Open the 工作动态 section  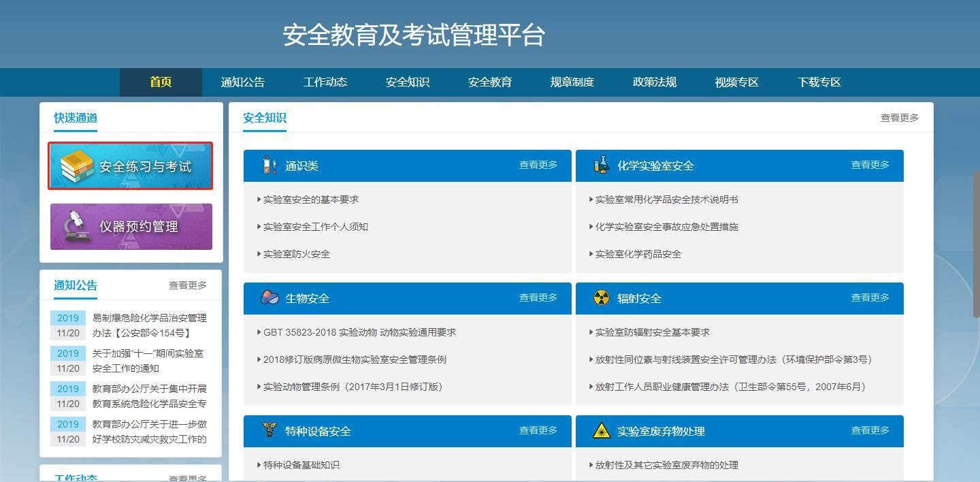coord(325,82)
